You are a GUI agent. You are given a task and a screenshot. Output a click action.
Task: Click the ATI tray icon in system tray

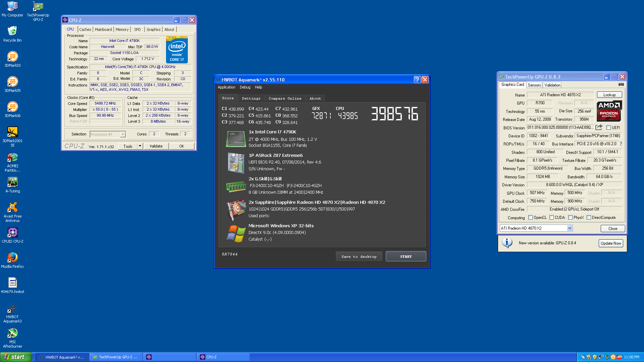(619, 357)
